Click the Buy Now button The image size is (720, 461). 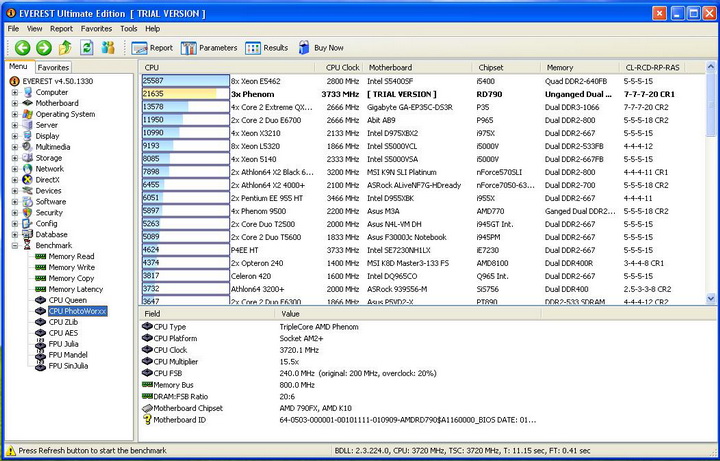pos(321,48)
